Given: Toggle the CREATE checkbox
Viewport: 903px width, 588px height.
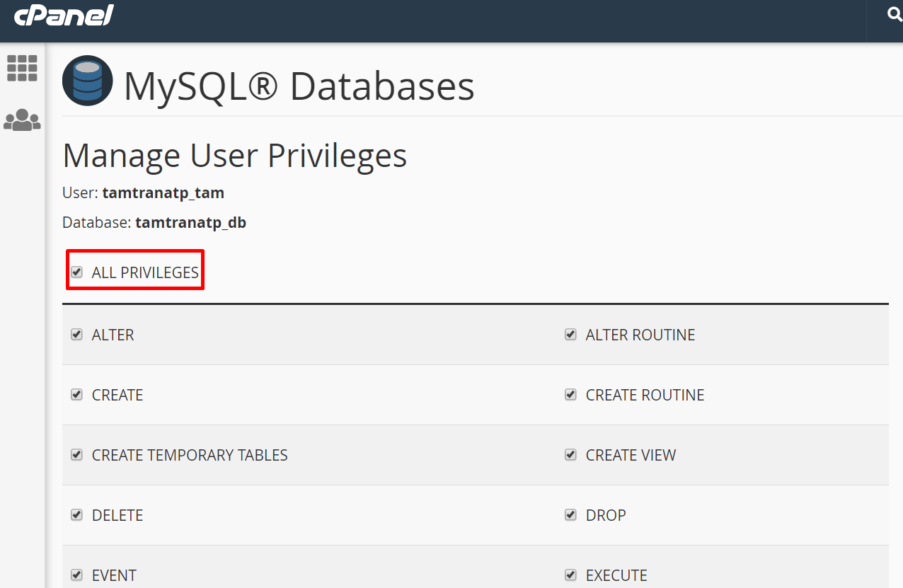Looking at the screenshot, I should 77,395.
